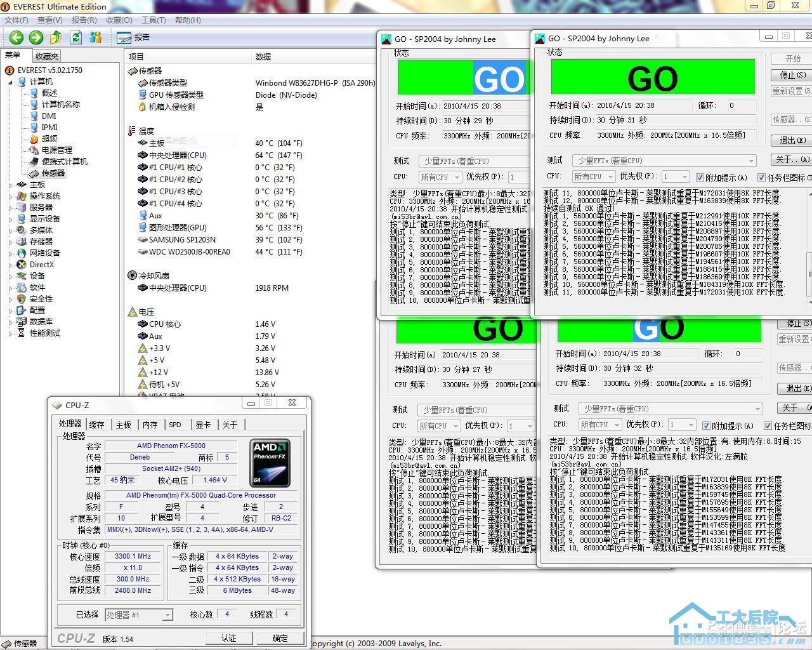Image resolution: width=812 pixels, height=650 pixels.
Task: Open the 工具(T) menu in EVEREST
Action: tap(154, 20)
